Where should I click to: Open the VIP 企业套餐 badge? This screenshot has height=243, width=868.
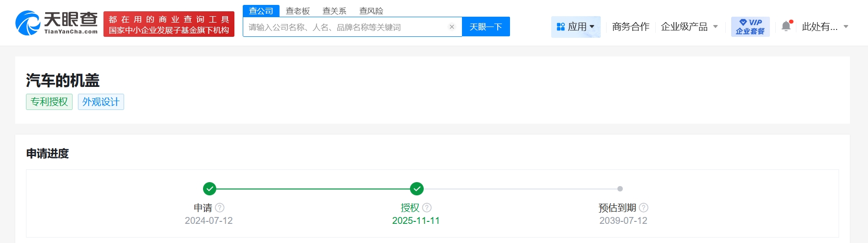(750, 27)
